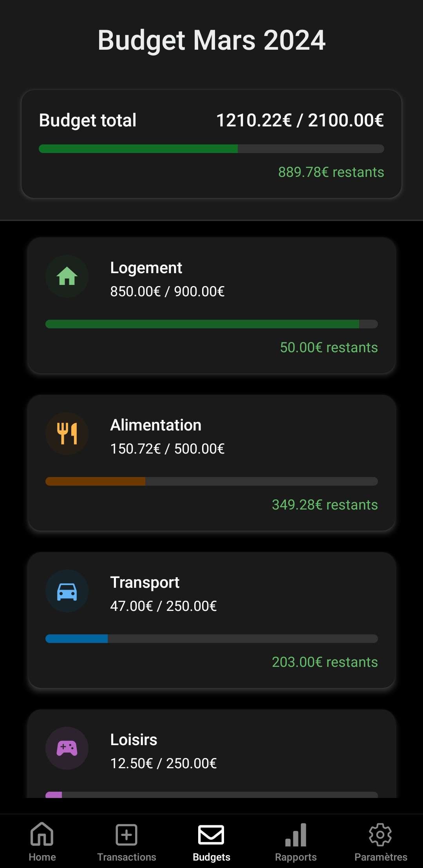423x868 pixels.
Task: Tap the blue car Transport icon
Action: tap(67, 591)
